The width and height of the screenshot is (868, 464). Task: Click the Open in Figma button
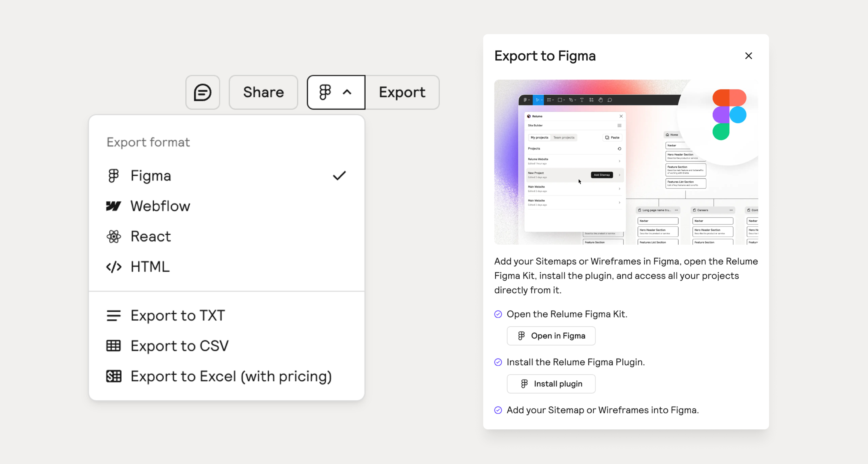point(551,336)
